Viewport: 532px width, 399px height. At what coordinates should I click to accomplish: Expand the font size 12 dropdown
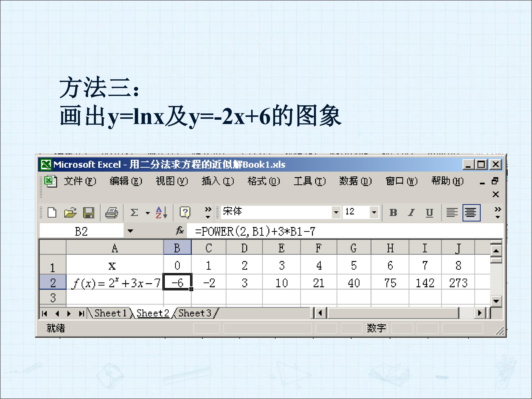click(x=374, y=212)
